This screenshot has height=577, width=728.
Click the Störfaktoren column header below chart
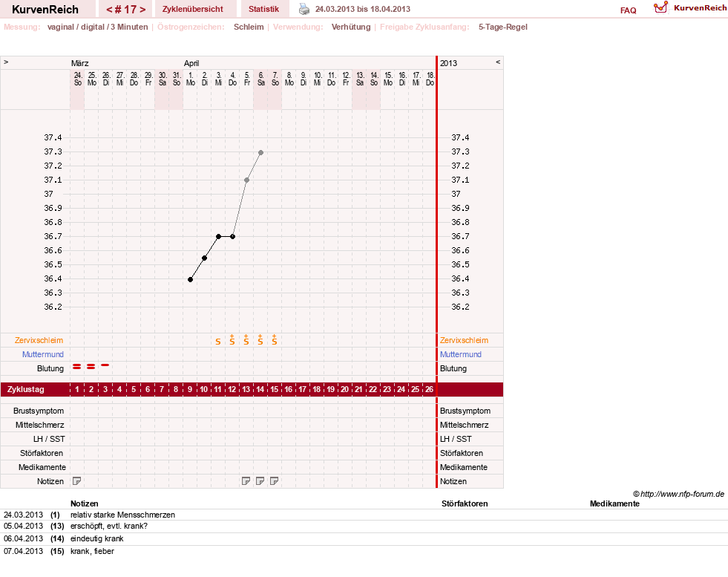coord(465,503)
